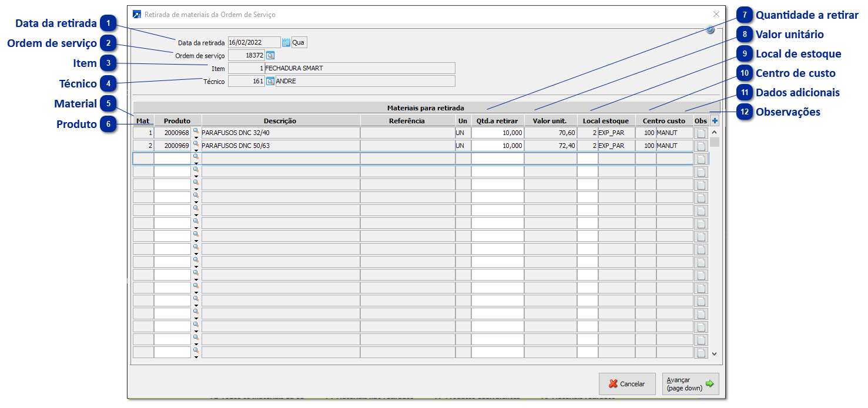Viewport: 868px width, 408px height.
Task: Click the Data da retirada field 16/02/2022
Action: pos(254,42)
